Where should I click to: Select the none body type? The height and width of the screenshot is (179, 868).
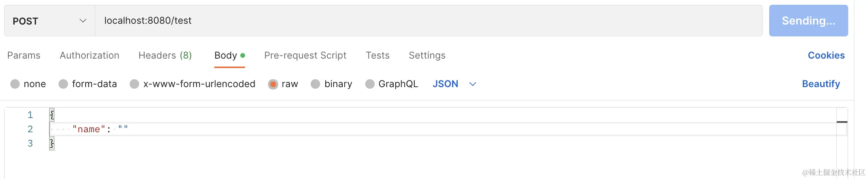[15, 84]
